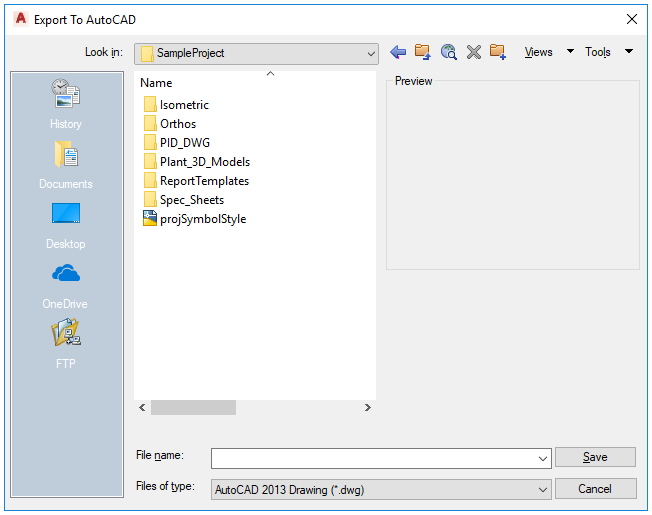Click the Orthos folder icon
The height and width of the screenshot is (515, 652).
pos(150,123)
